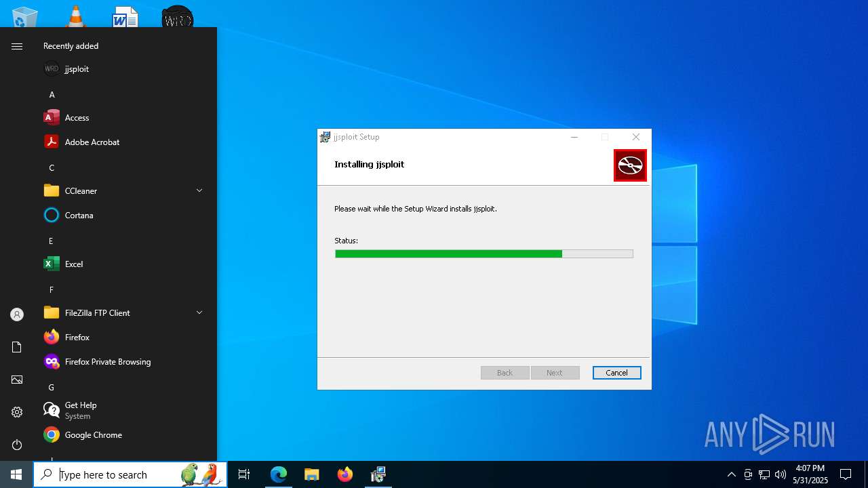Jump to letter C section header
Screen dimensions: 868x488
[x=52, y=167]
